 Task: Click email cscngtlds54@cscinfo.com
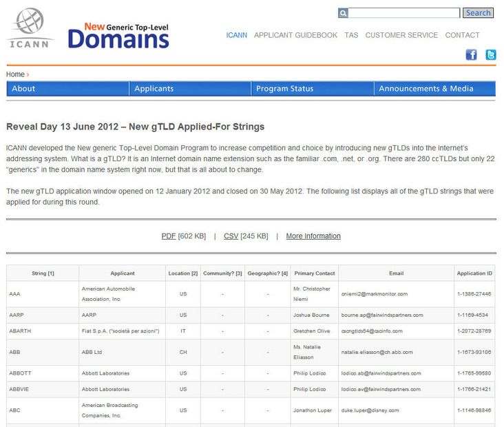372,331
